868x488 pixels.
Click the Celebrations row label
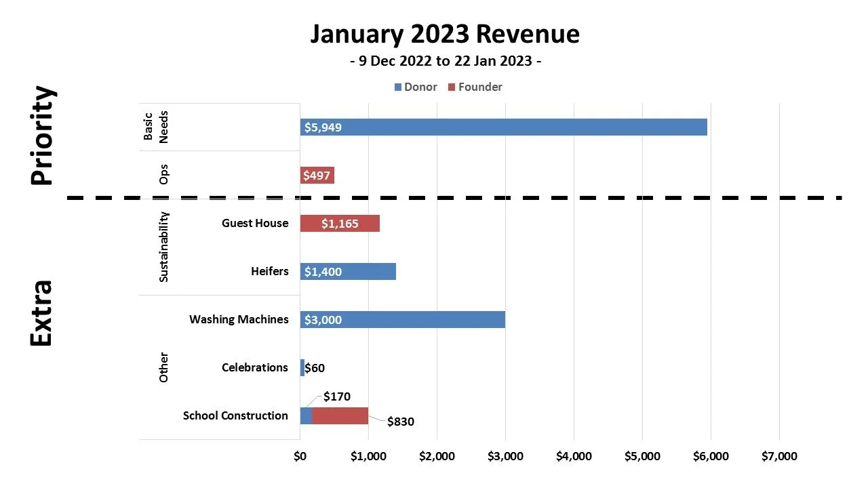click(255, 367)
